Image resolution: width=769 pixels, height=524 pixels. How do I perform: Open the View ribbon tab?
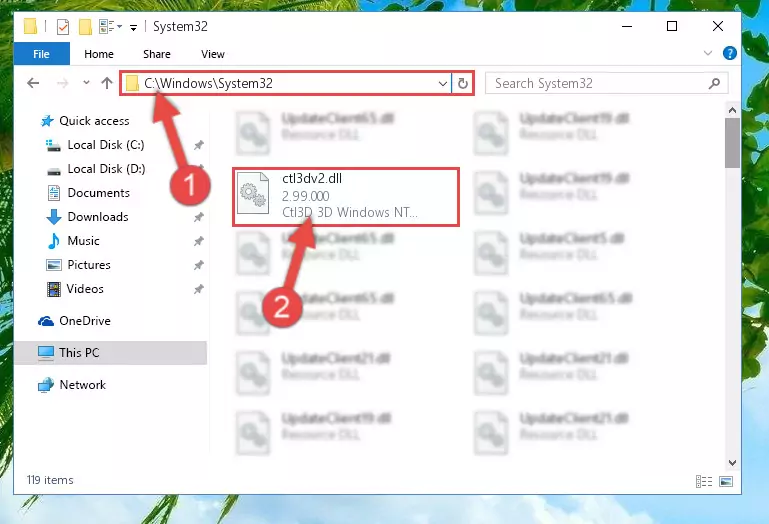pos(213,54)
